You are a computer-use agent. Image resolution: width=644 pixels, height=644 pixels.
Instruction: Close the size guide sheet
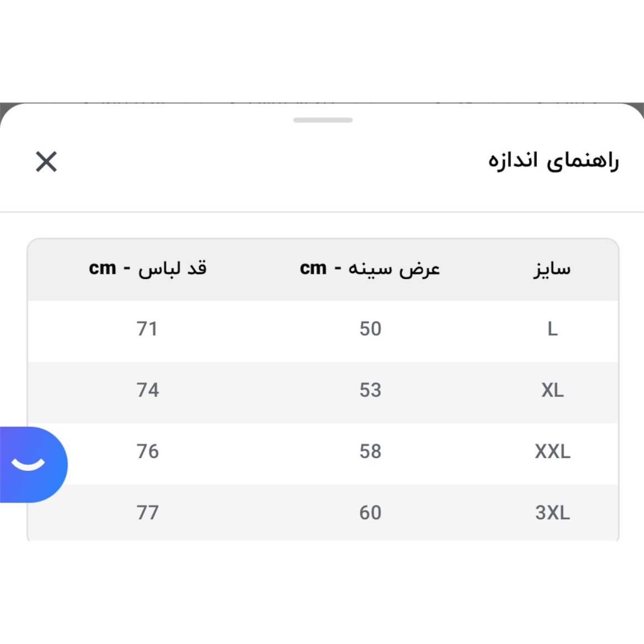[x=46, y=162]
